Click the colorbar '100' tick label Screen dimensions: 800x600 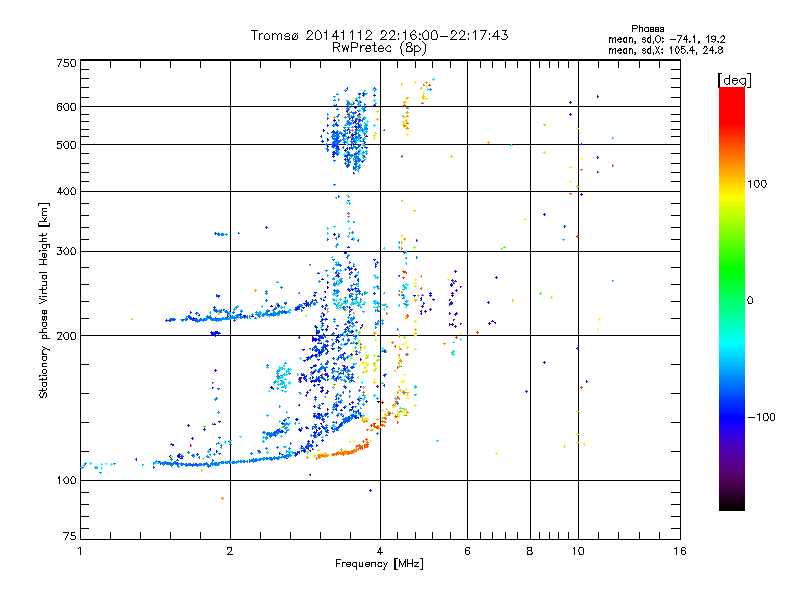coord(757,184)
